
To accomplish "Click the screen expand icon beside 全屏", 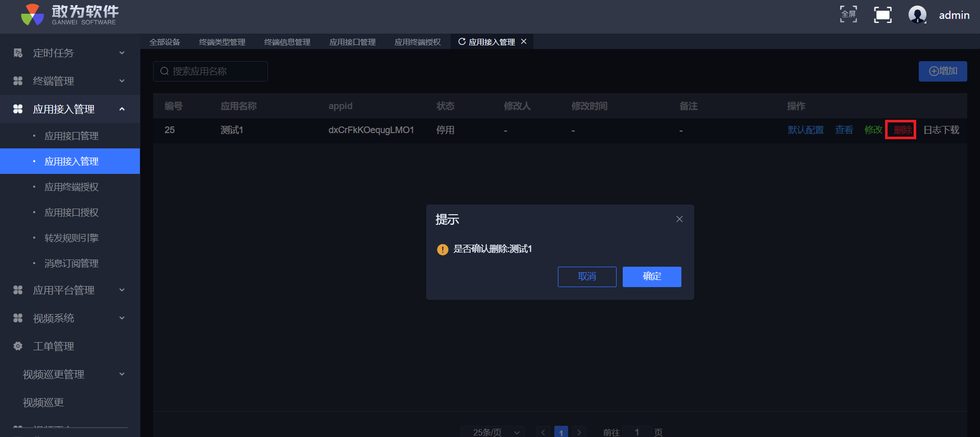I will click(x=883, y=15).
